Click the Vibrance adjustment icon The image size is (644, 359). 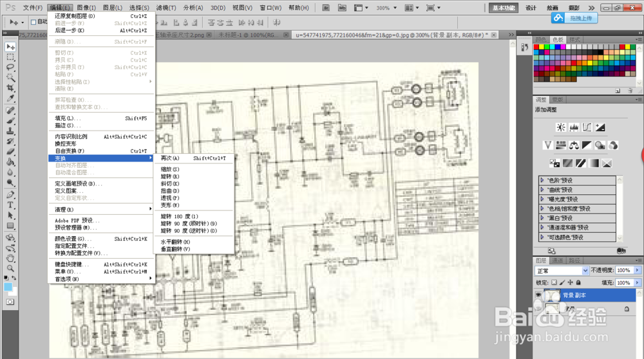[x=547, y=145]
